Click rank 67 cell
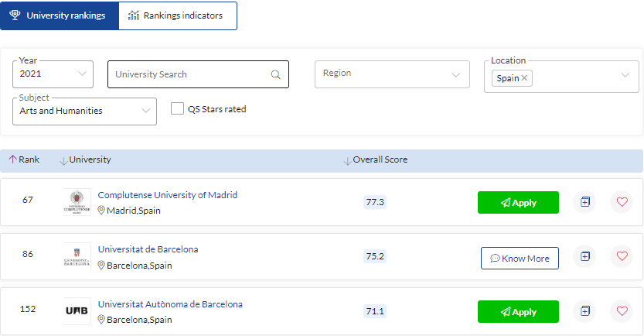Viewport: 644px width, 336px height. pyautogui.click(x=28, y=200)
